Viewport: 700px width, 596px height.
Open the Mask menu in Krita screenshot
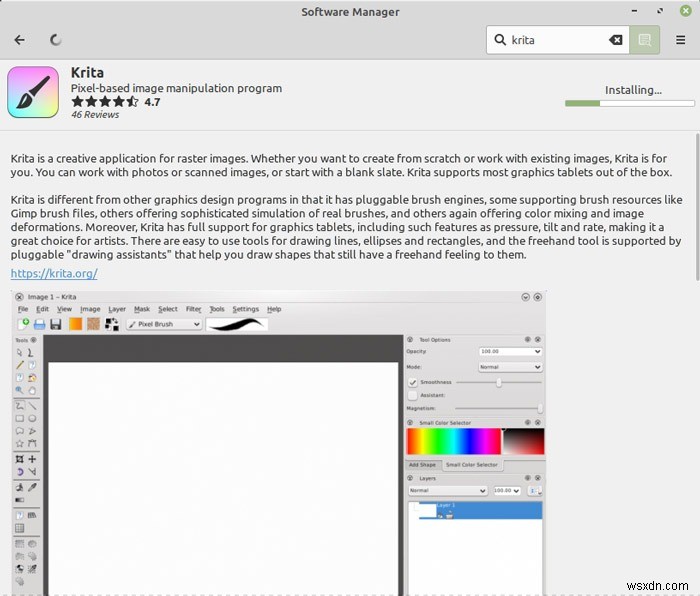[x=142, y=309]
